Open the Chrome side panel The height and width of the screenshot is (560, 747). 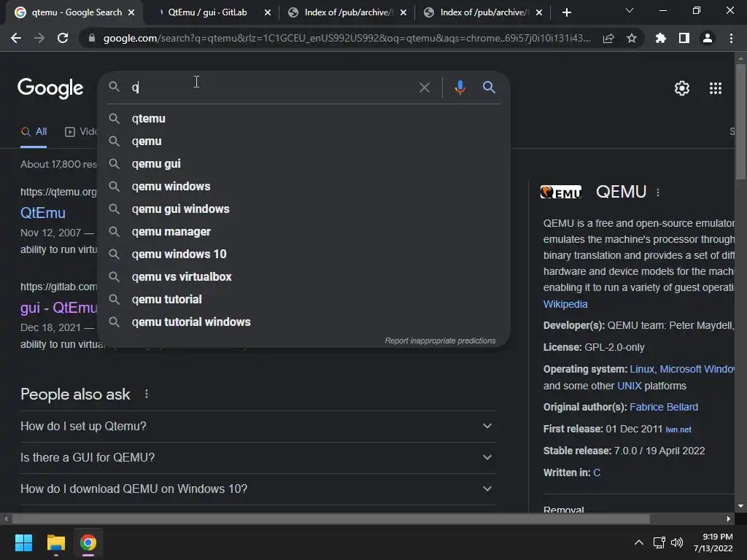(x=684, y=38)
